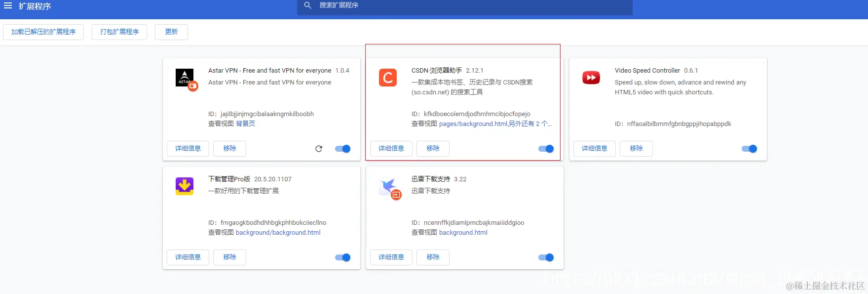Click the CSDN extension icon
Image resolution: width=868 pixels, height=294 pixels.
(388, 78)
